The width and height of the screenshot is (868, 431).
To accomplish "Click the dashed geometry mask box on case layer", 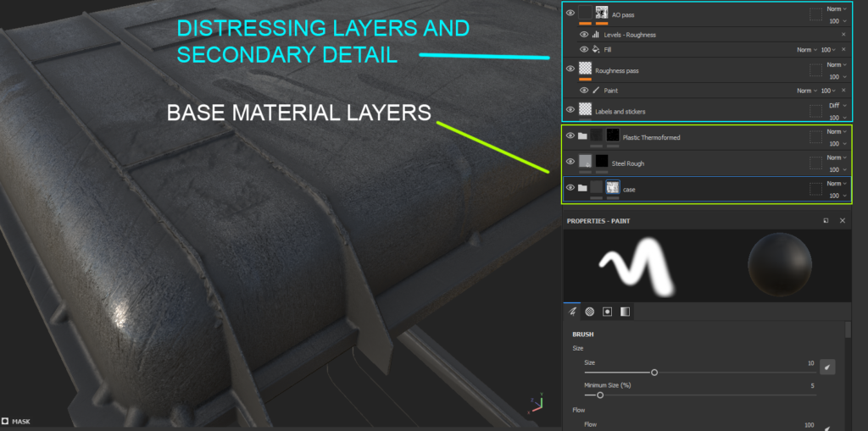I will [815, 189].
